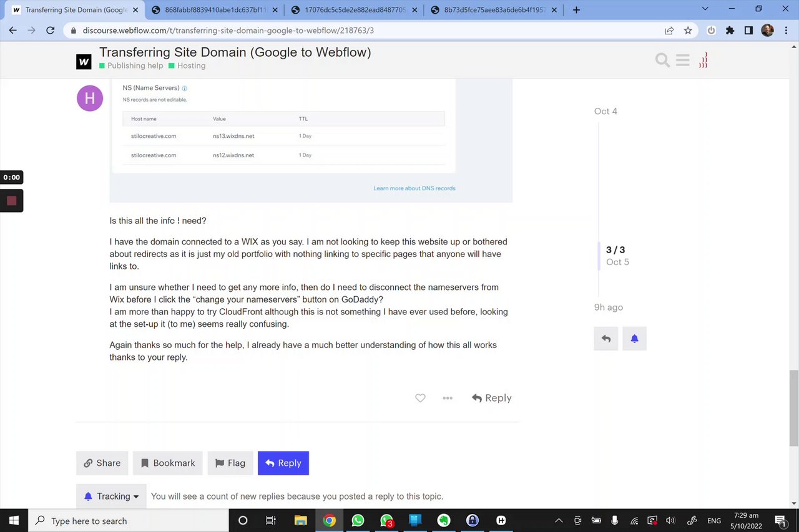This screenshot has height=532, width=799.
Task: Open the forum search magnifier icon
Action: (x=662, y=60)
